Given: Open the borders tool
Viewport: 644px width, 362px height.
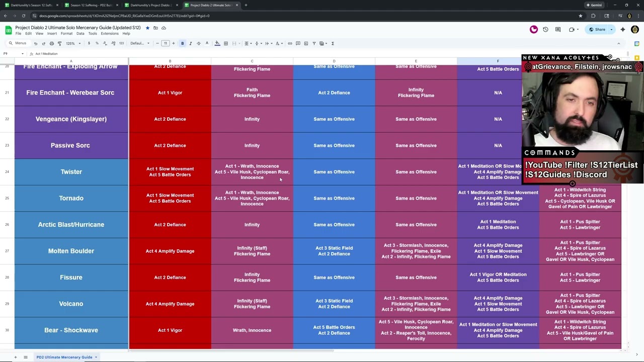Looking at the screenshot, I should coord(225,43).
